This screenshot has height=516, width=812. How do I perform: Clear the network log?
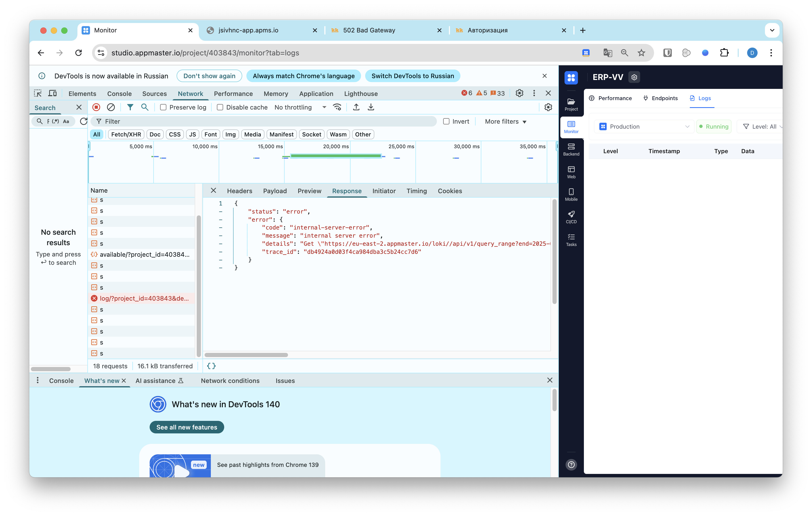pyautogui.click(x=111, y=107)
